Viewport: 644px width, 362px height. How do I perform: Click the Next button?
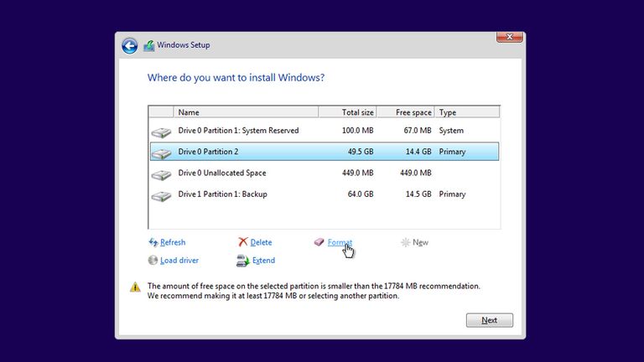(489, 320)
